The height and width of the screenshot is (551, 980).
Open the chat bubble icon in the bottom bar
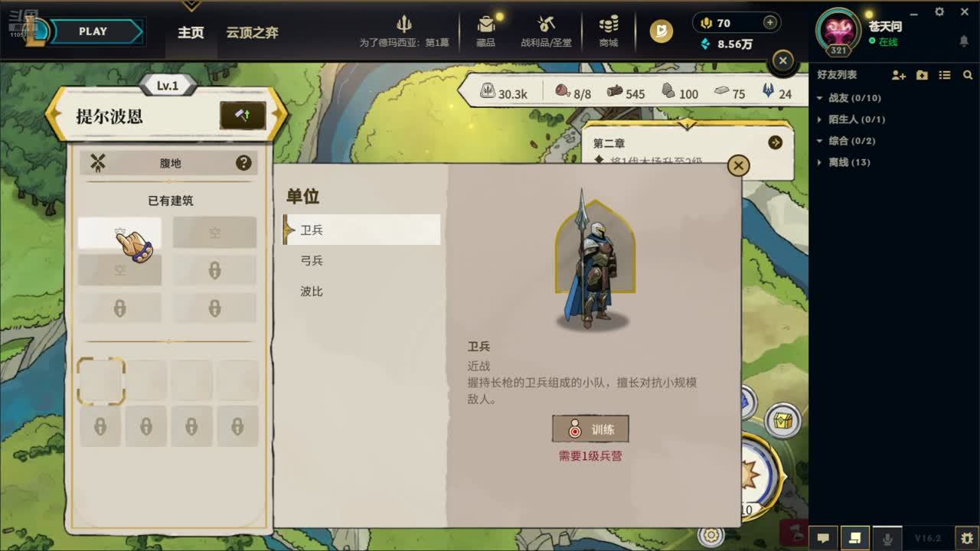[x=823, y=539]
